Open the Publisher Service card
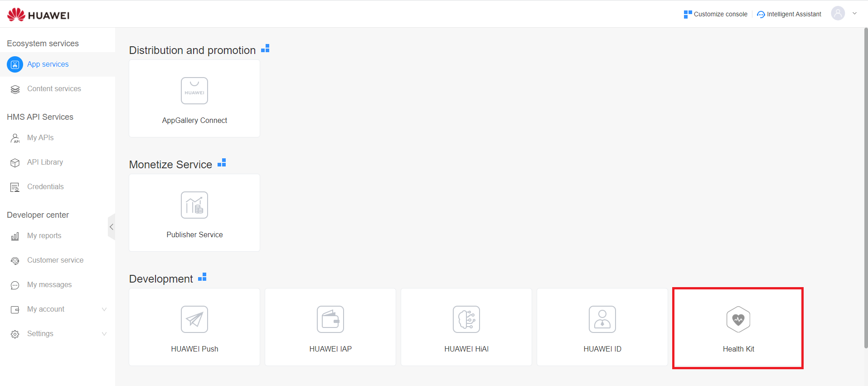The width and height of the screenshot is (868, 386). point(194,213)
